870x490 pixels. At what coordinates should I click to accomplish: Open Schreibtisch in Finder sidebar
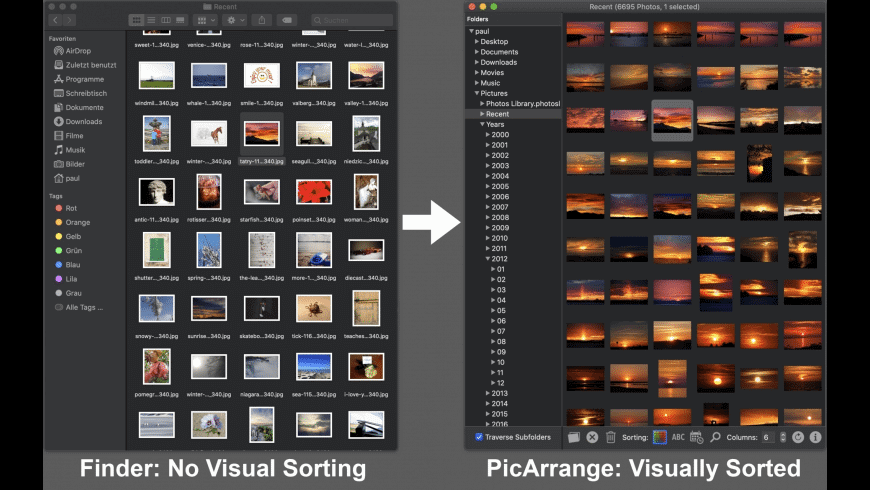80,93
